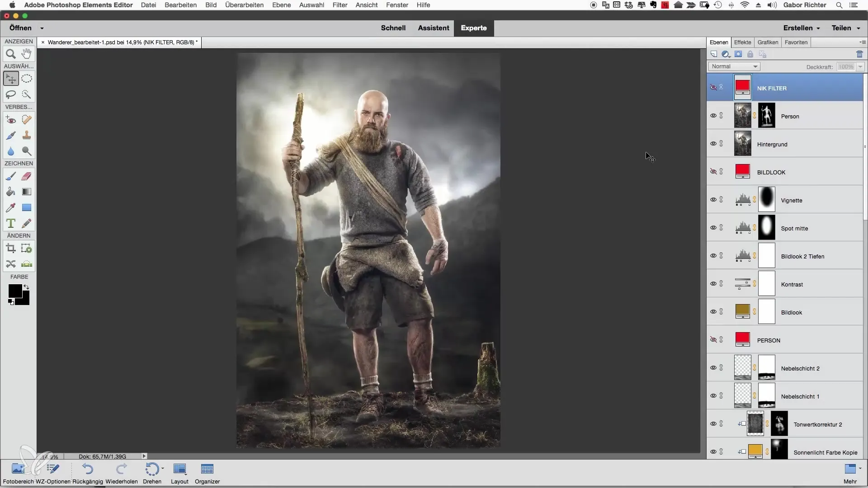Screen dimensions: 868x488
Task: Select the Type text tool
Action: [11, 224]
